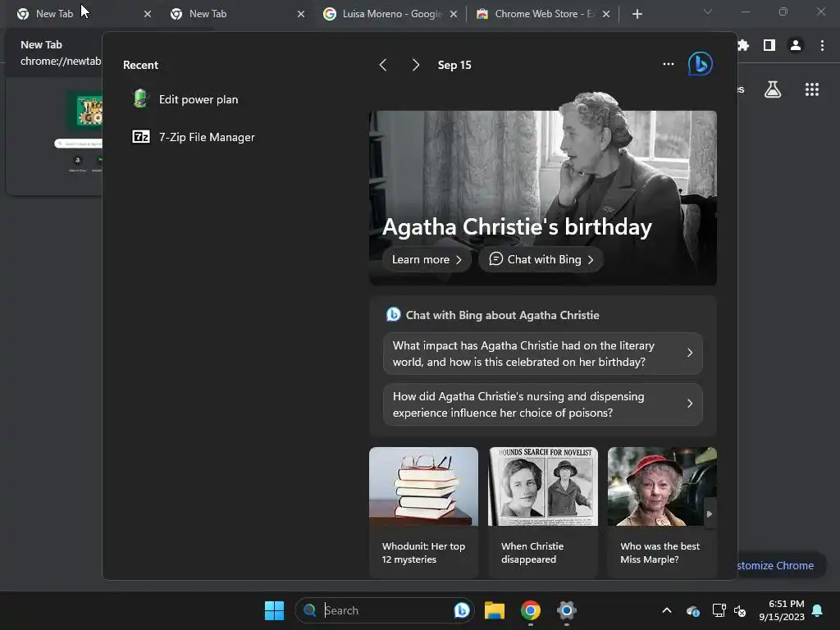The image size is (840, 630).
Task: Open new tab with plus button
Action: [637, 14]
